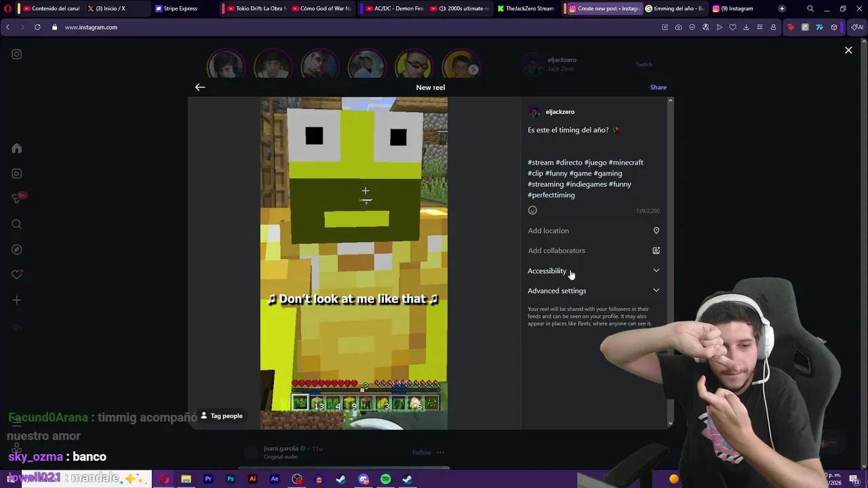Click the Instagram logo in the sidebar

coord(17,54)
